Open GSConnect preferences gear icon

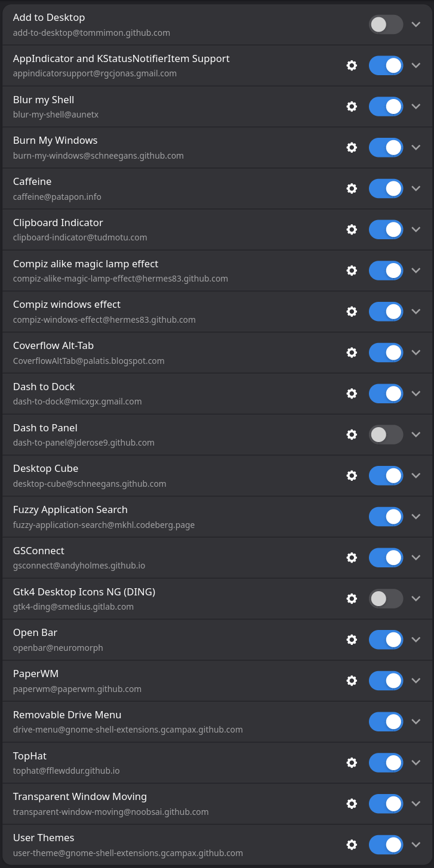[352, 558]
